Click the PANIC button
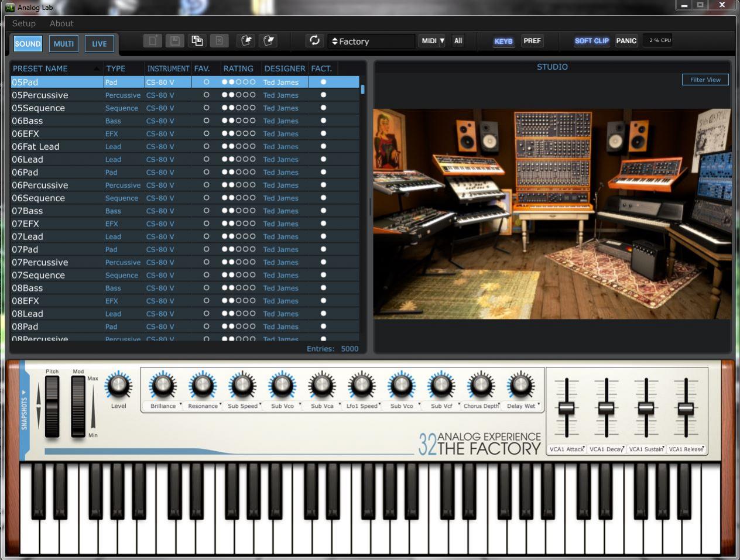 coord(626,41)
